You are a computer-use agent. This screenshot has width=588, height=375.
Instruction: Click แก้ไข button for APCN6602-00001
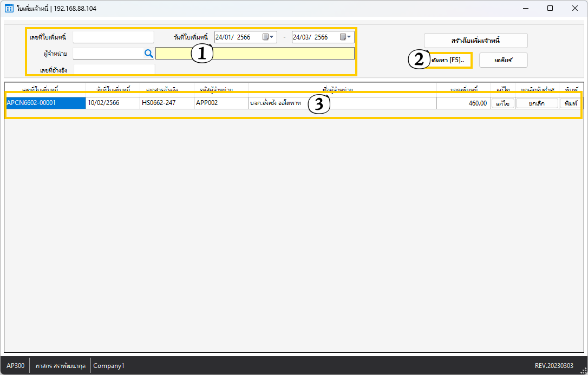click(x=502, y=103)
